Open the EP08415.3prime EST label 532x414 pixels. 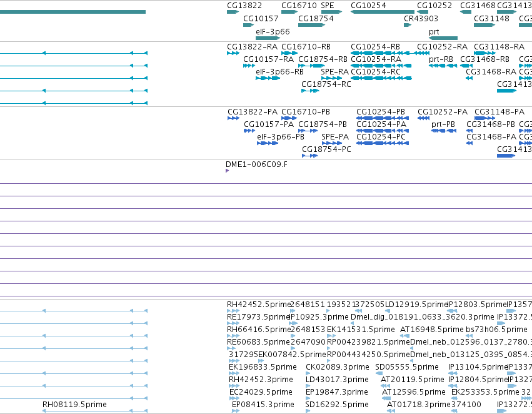click(x=263, y=405)
